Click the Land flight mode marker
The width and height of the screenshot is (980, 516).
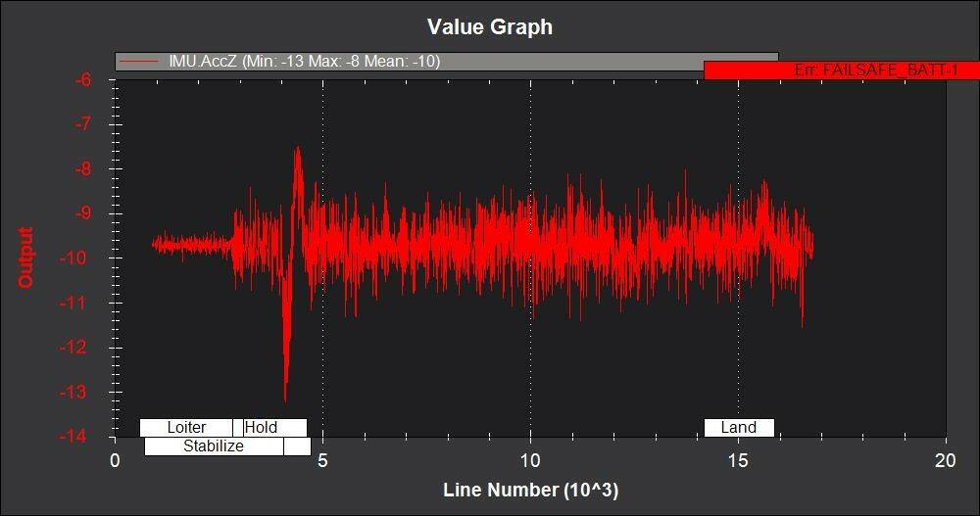point(739,427)
